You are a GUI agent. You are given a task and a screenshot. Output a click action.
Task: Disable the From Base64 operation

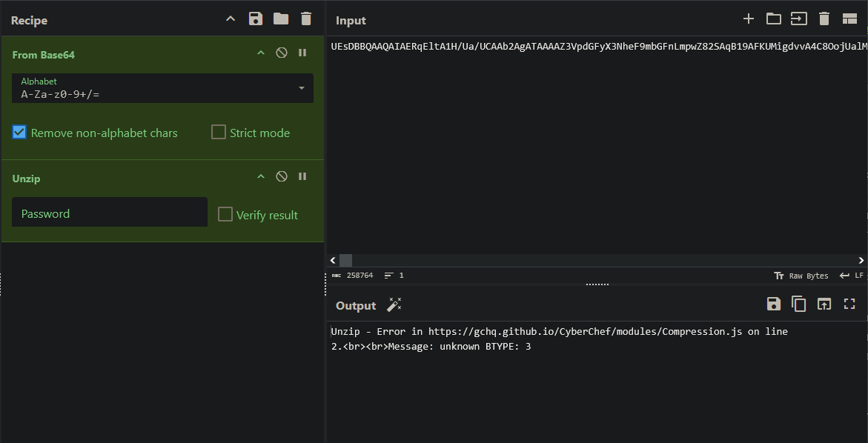tap(282, 53)
